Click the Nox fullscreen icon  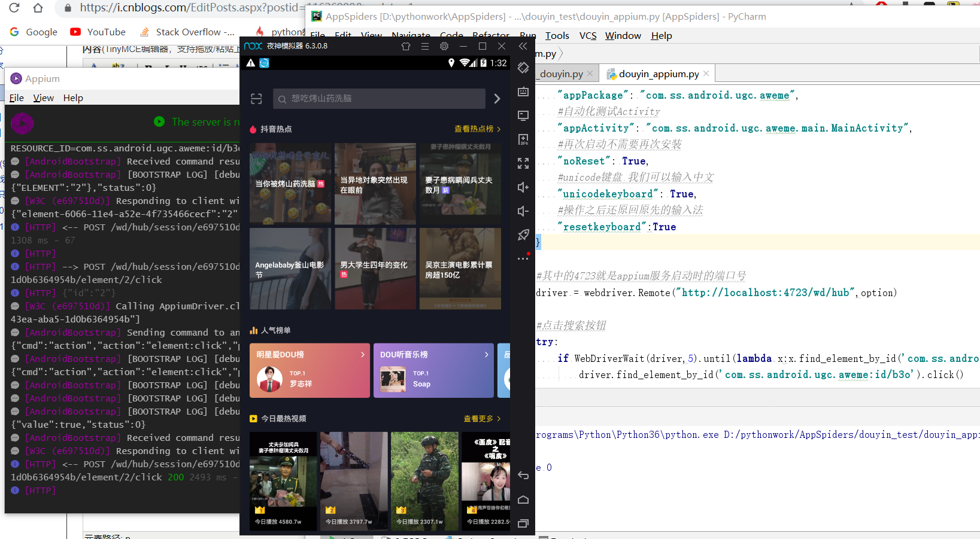pos(523,163)
